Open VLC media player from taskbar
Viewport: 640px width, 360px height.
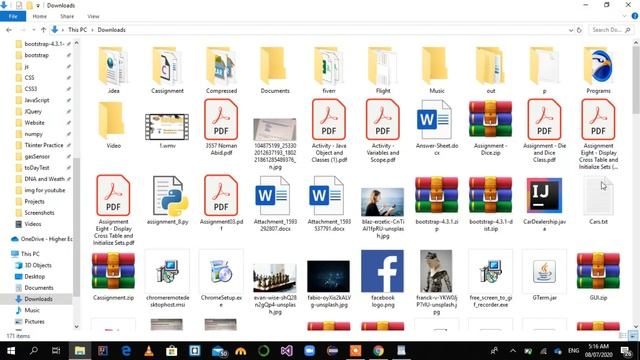point(149,351)
